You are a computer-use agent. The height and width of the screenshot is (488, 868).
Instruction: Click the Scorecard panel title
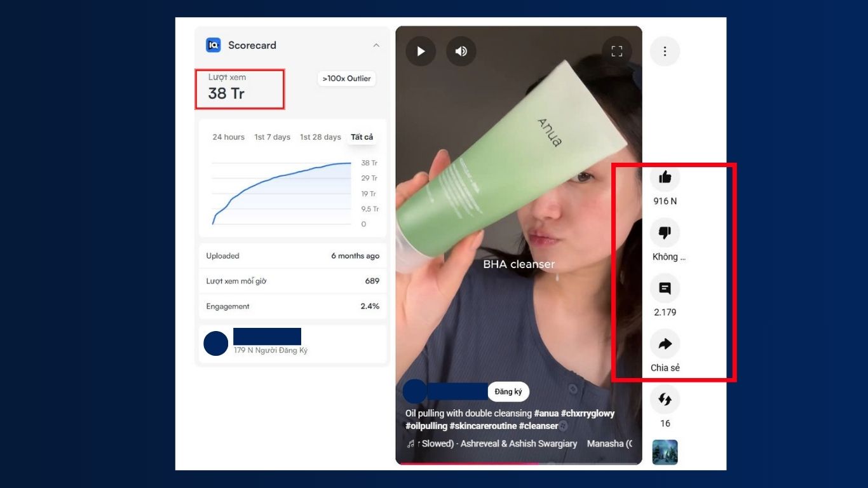click(252, 45)
